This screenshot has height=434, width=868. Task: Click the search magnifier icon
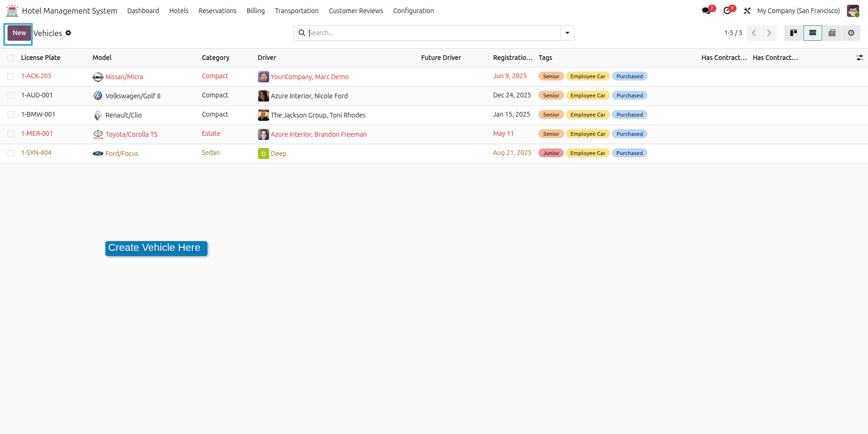click(302, 33)
